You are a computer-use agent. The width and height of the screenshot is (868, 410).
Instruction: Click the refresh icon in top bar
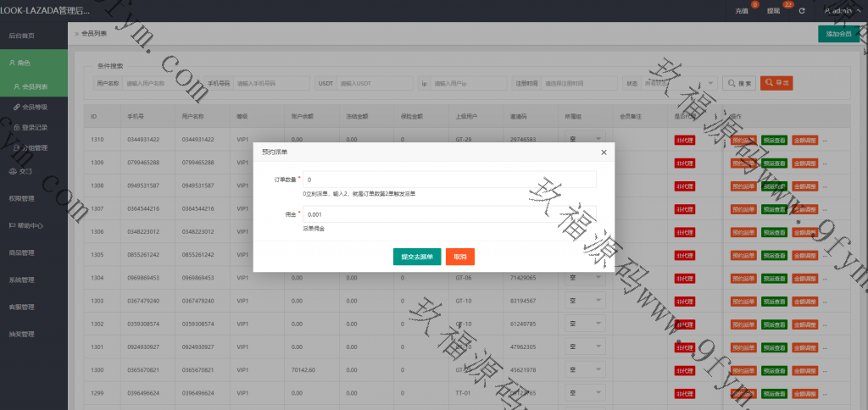tap(802, 11)
